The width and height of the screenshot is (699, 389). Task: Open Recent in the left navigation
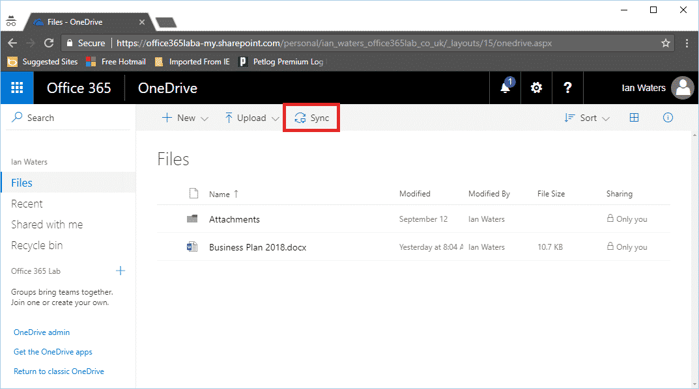tap(27, 204)
